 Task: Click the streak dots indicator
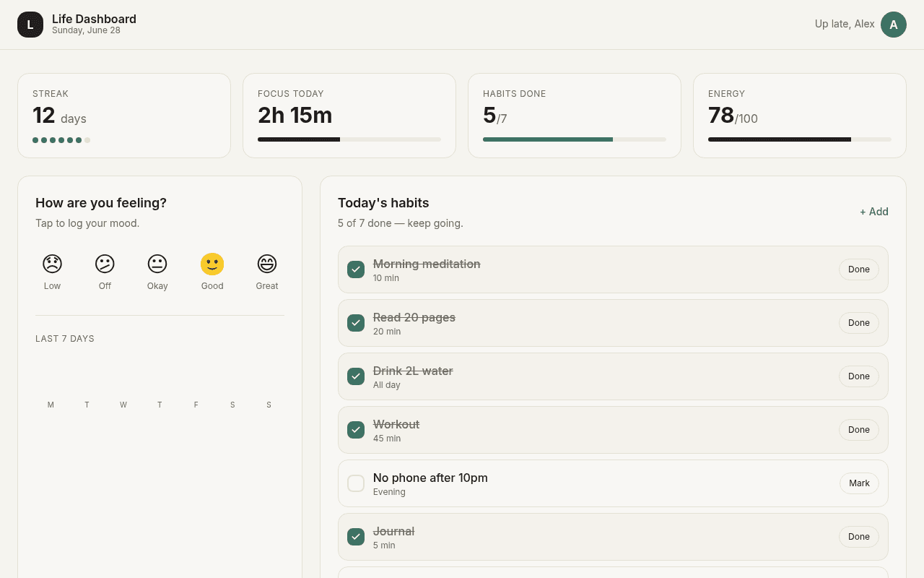tap(61, 140)
